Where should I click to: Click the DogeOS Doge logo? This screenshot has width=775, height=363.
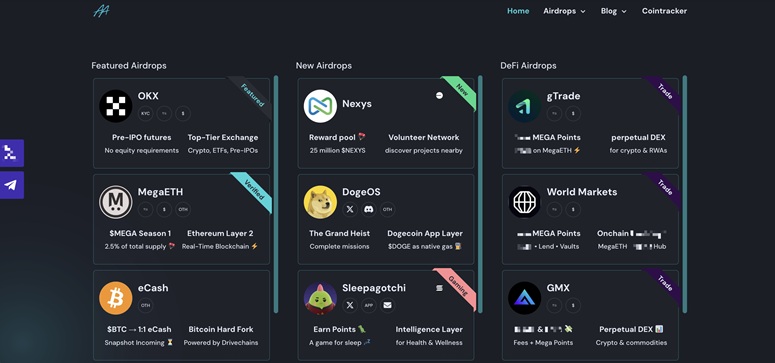(320, 202)
